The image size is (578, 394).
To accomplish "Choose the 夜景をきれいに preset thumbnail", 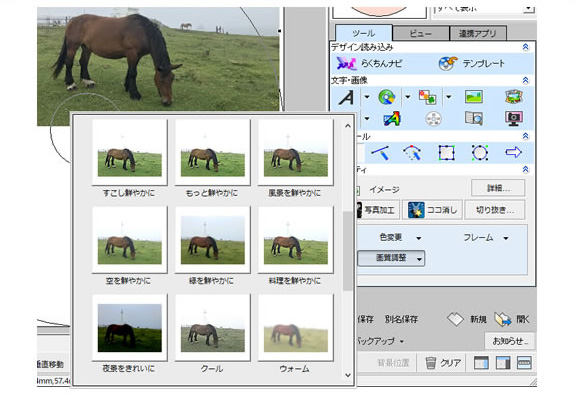I will (x=129, y=327).
